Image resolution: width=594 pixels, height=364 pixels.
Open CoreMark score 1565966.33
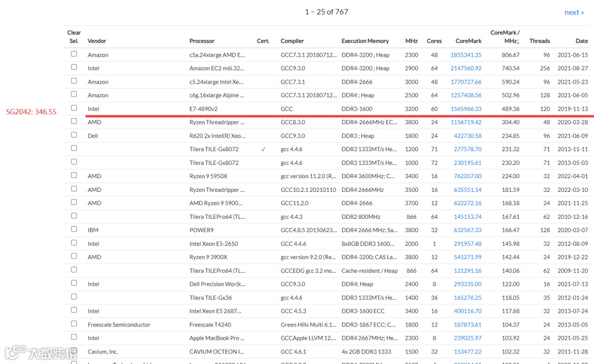click(x=466, y=109)
